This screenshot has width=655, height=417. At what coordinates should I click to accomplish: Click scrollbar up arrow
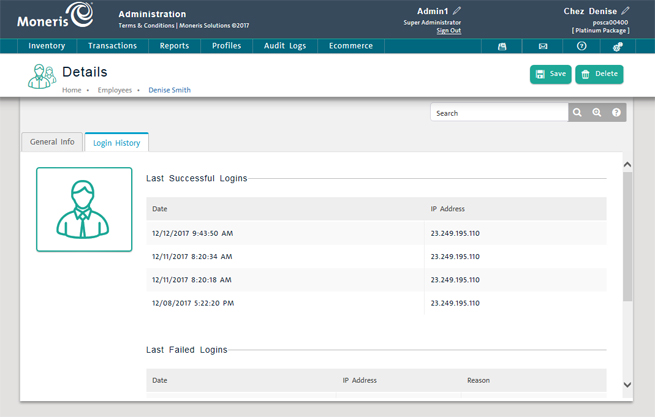627,165
